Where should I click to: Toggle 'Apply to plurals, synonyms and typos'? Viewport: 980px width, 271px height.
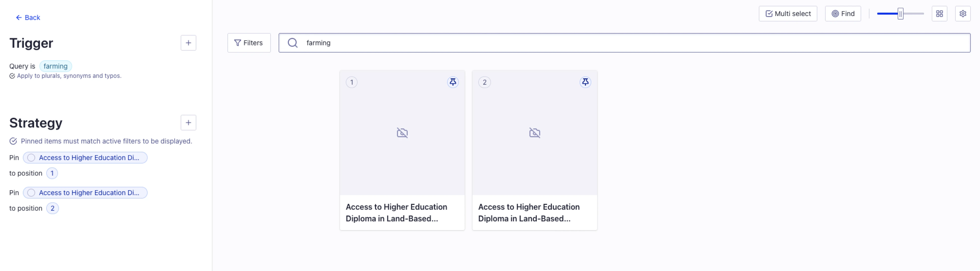click(x=12, y=76)
